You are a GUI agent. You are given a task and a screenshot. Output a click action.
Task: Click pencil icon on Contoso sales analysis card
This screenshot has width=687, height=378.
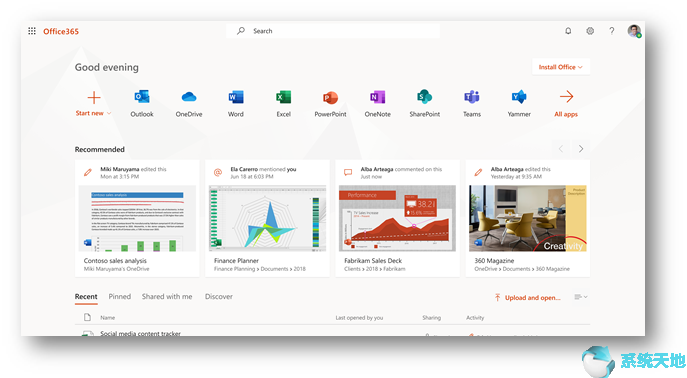click(88, 173)
